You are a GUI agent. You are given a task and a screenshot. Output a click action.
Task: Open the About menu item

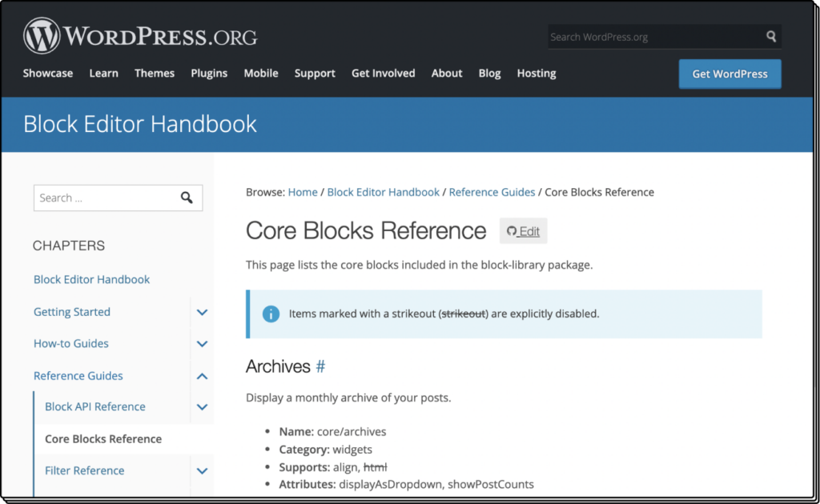pos(447,73)
